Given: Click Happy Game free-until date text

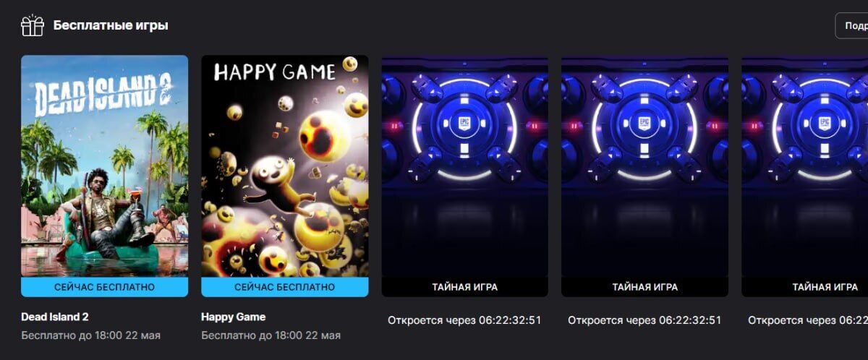Looking at the screenshot, I should point(271,335).
